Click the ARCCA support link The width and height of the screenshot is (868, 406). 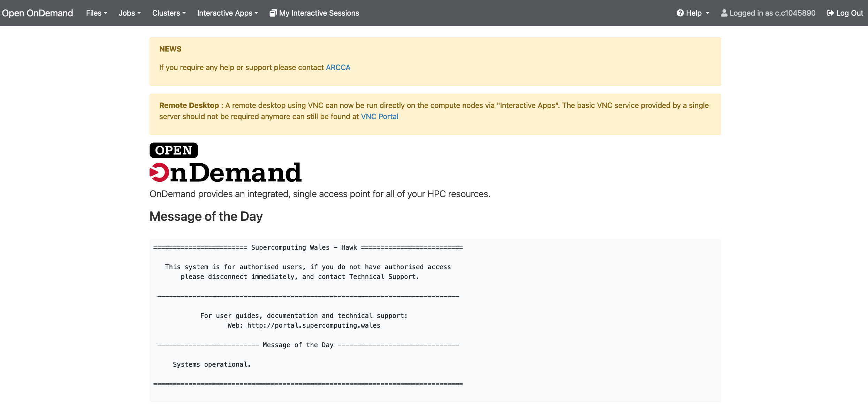point(338,67)
